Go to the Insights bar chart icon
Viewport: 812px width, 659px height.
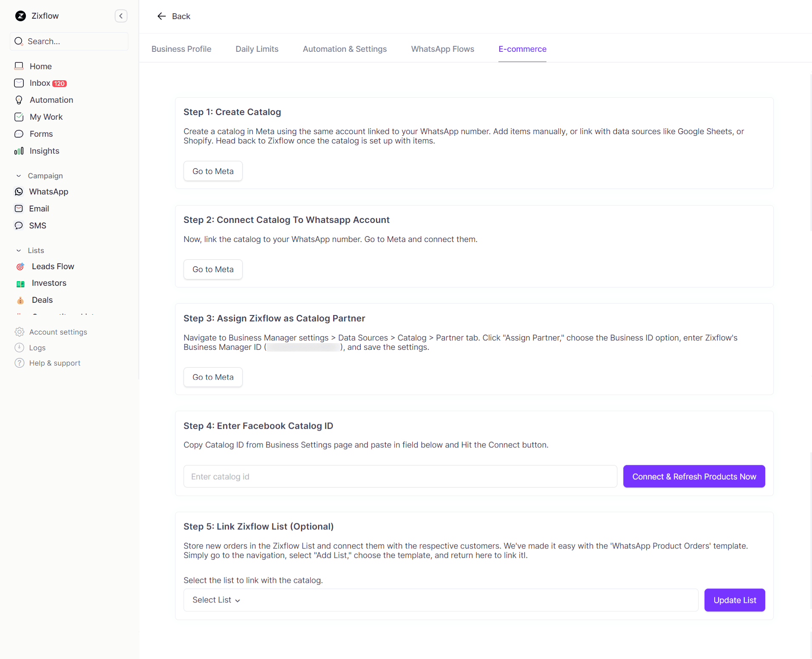[19, 151]
